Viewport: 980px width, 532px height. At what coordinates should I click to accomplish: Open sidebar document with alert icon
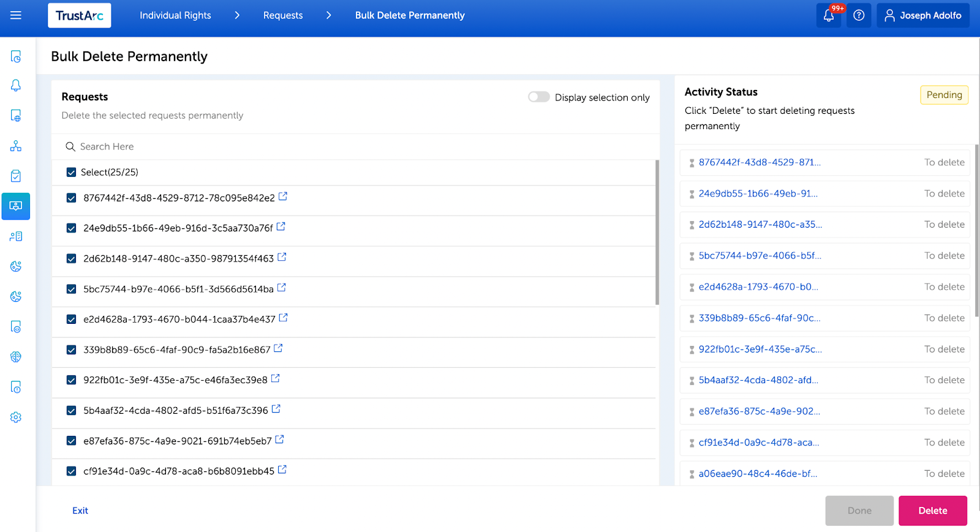tap(16, 387)
